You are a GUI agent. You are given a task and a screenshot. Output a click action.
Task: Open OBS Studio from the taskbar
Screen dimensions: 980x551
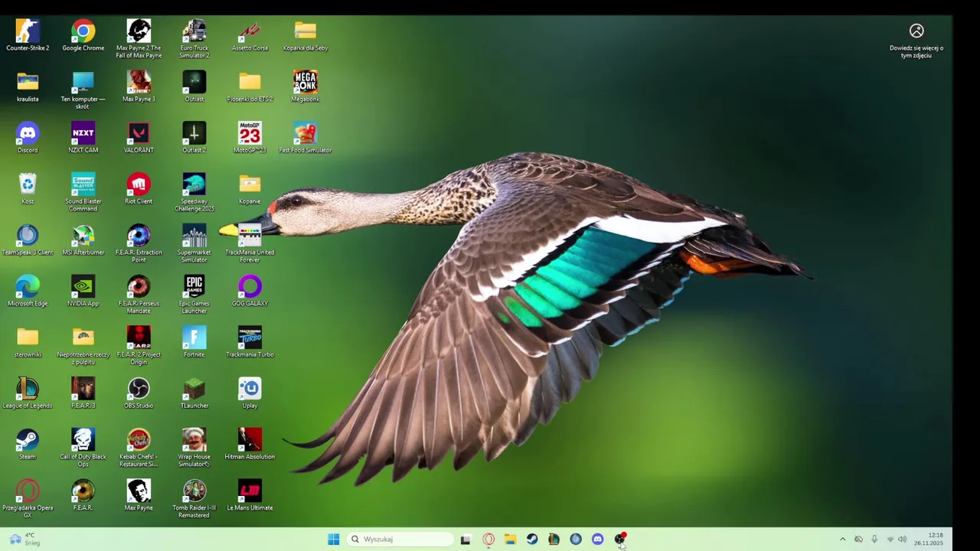pyautogui.click(x=620, y=539)
